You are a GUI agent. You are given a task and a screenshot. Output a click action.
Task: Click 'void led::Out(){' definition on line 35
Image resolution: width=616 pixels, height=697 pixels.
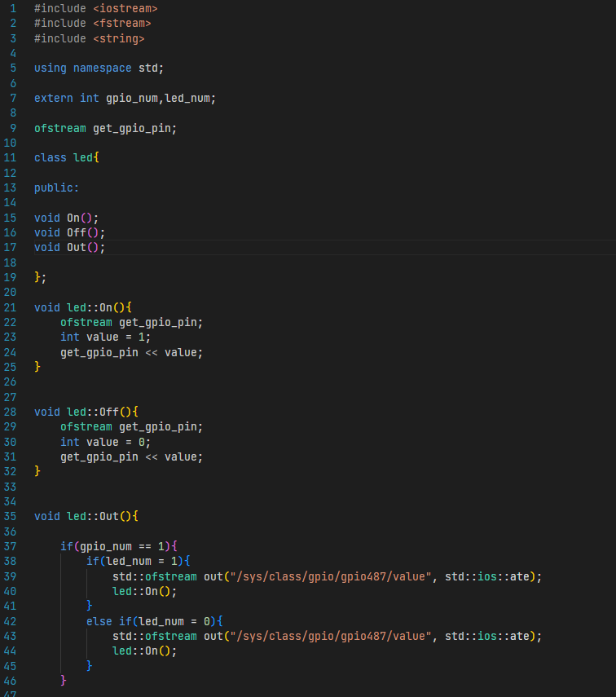(86, 516)
